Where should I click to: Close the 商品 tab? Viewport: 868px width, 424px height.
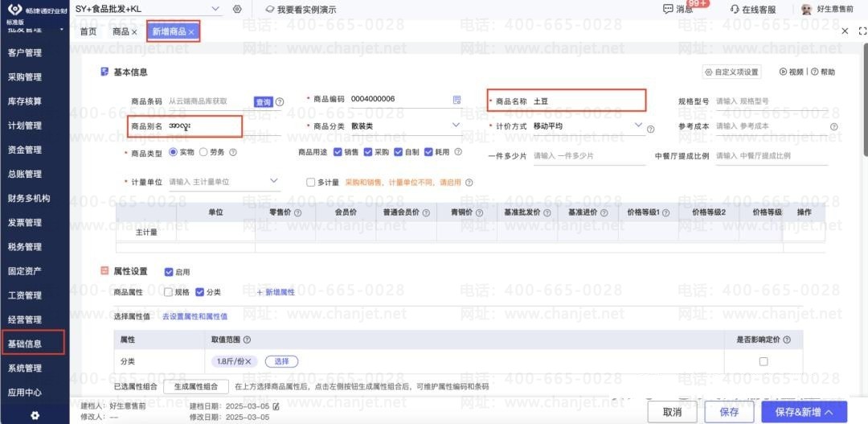point(134,32)
